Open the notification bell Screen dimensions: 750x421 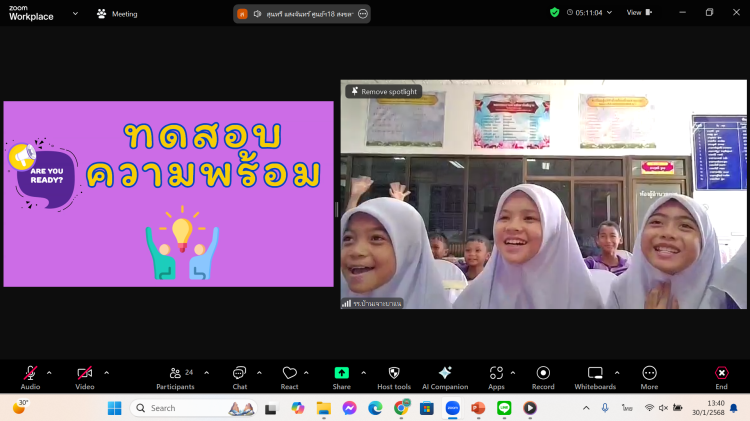coord(734,408)
